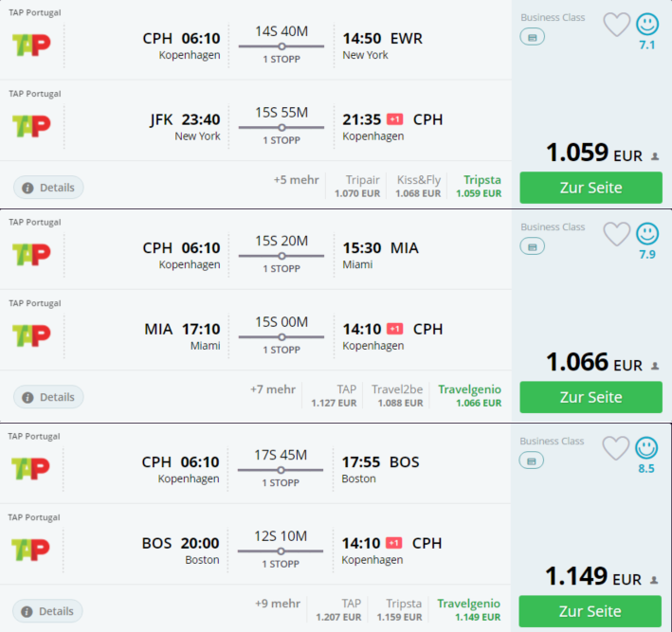Click the 8.5 rating smiley icon
The width and height of the screenshot is (672, 632).
tap(646, 448)
